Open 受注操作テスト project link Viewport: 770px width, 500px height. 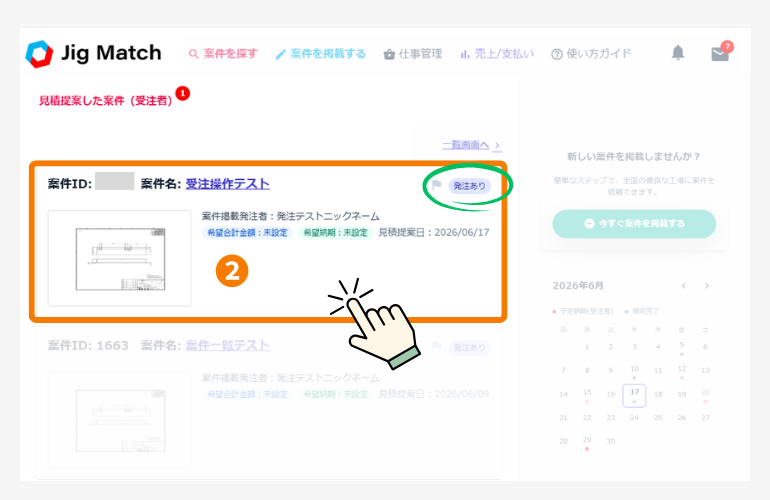pyautogui.click(x=227, y=184)
